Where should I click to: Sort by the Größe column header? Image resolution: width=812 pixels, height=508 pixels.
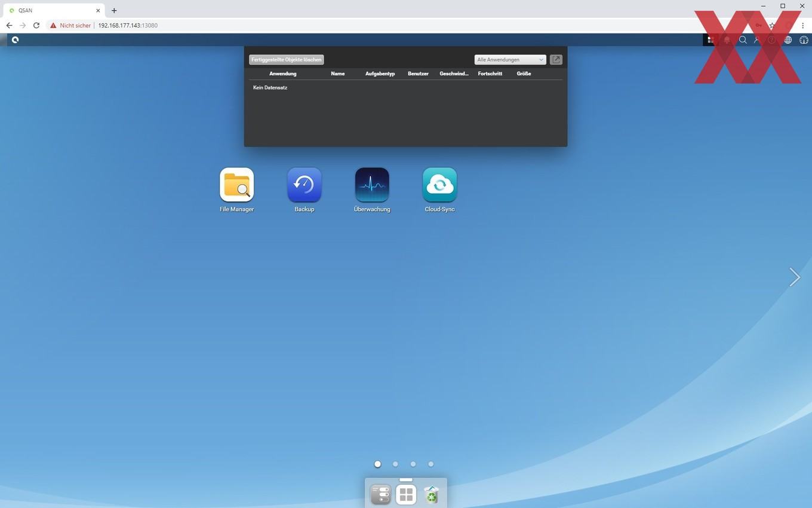[x=524, y=74]
